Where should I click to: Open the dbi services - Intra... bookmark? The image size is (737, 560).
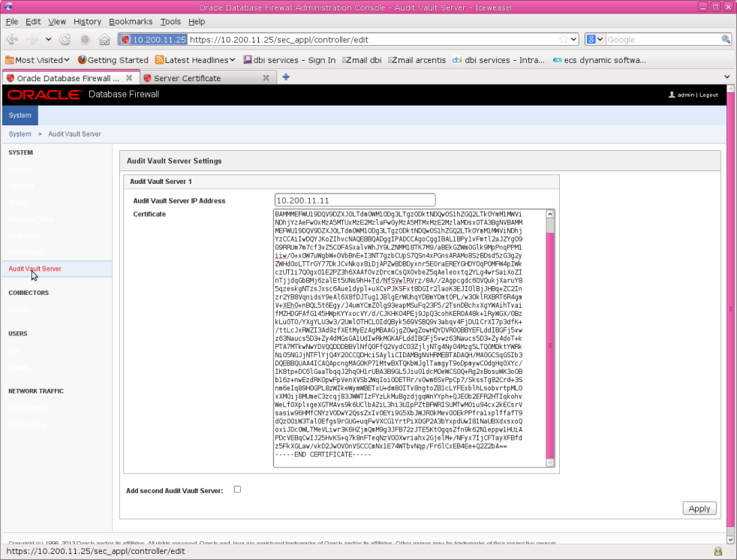tap(498, 60)
